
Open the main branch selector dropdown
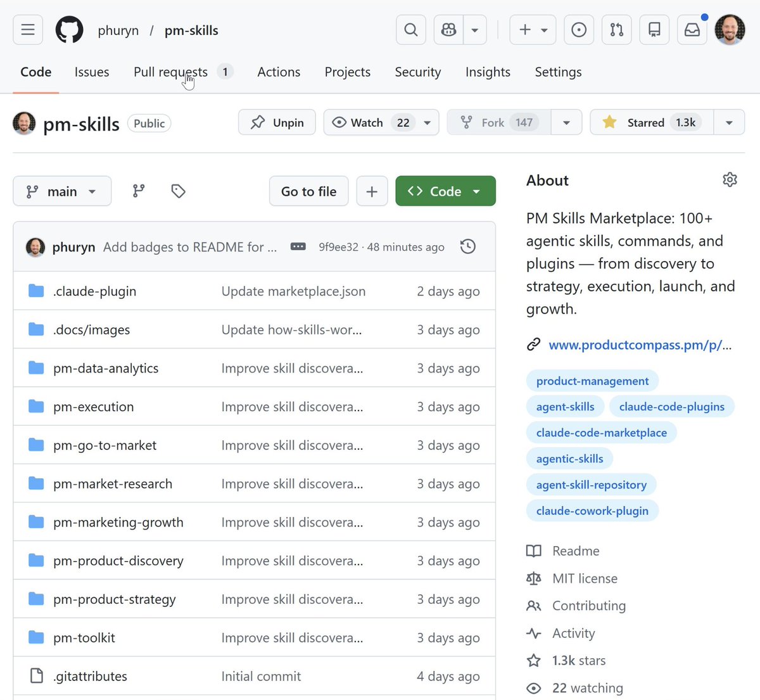click(62, 191)
